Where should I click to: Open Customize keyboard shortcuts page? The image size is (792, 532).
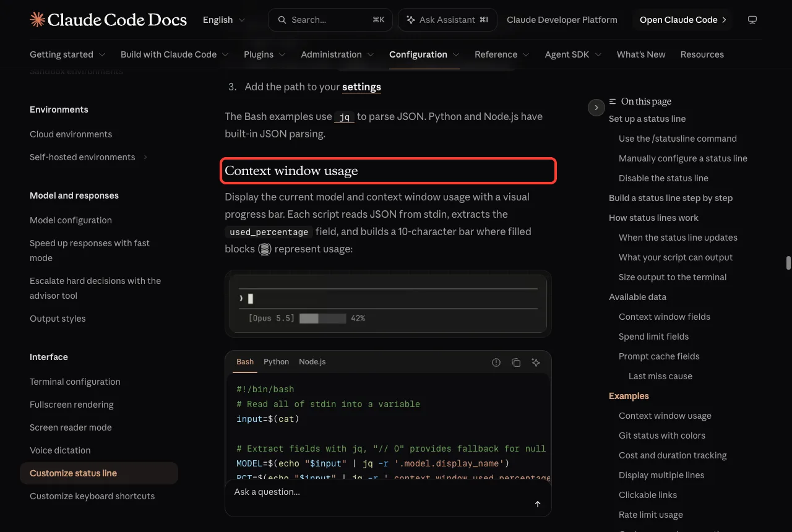click(92, 496)
